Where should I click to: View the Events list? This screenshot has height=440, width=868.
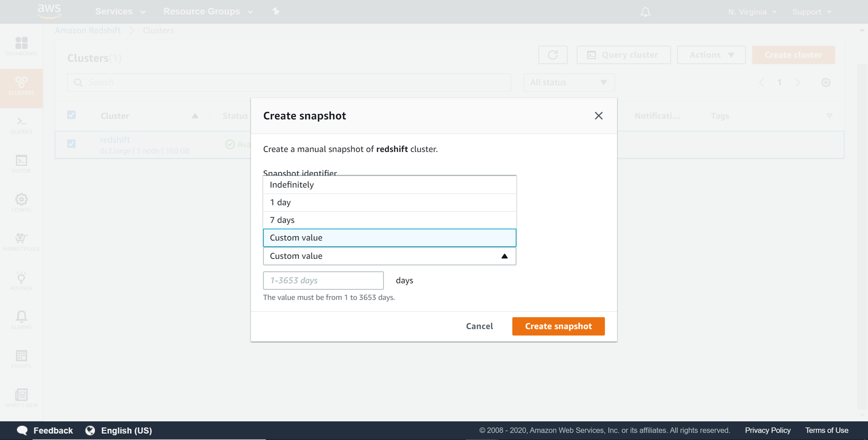(x=21, y=360)
